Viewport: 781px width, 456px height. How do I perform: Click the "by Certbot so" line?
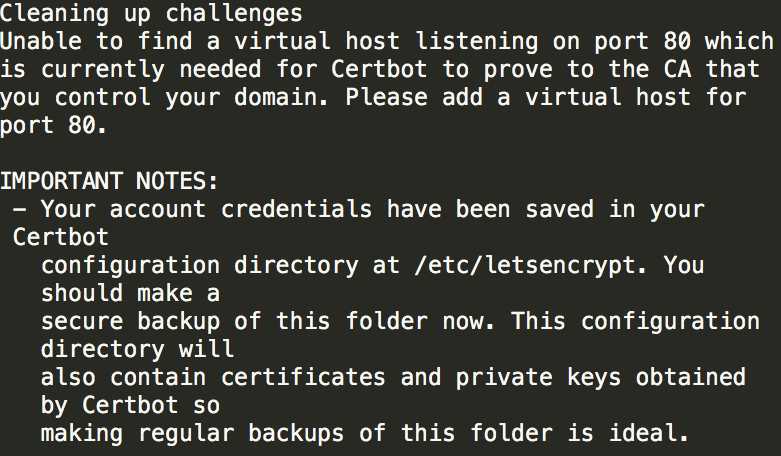pyautogui.click(x=130, y=406)
